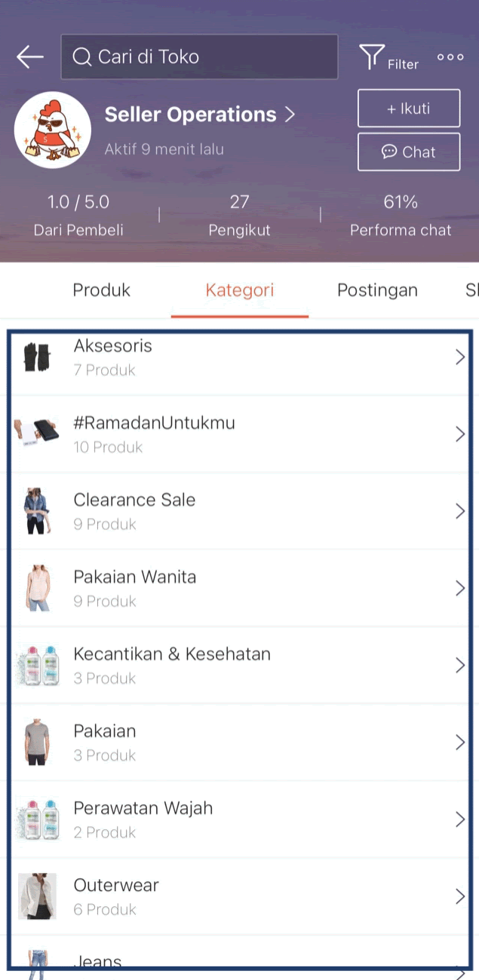
Task: Tap the Seller Operations chicken avatar
Action: (x=53, y=131)
